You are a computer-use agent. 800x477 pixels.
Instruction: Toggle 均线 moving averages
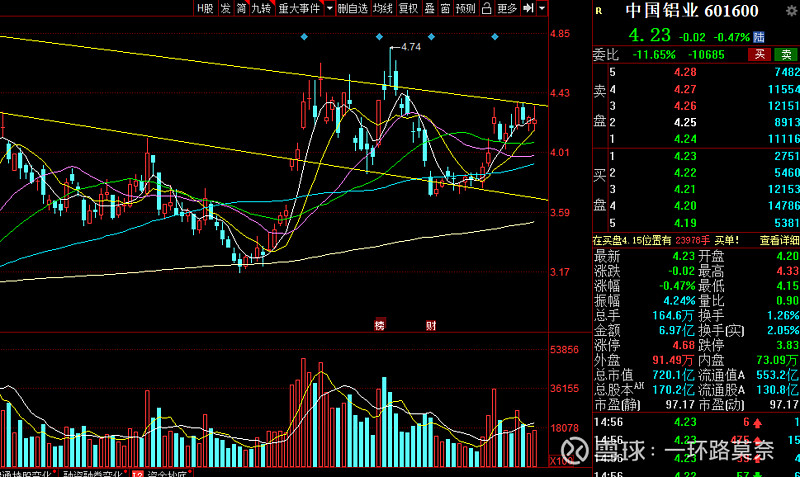(383, 8)
